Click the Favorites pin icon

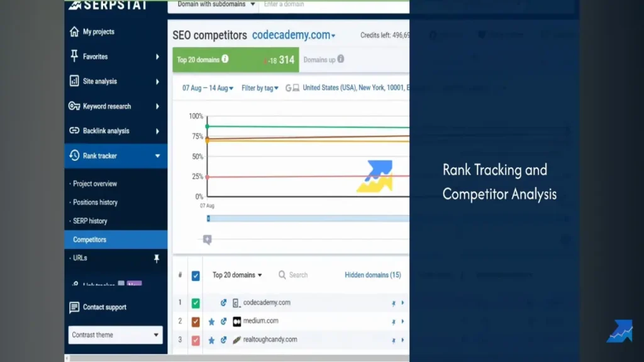74,56
